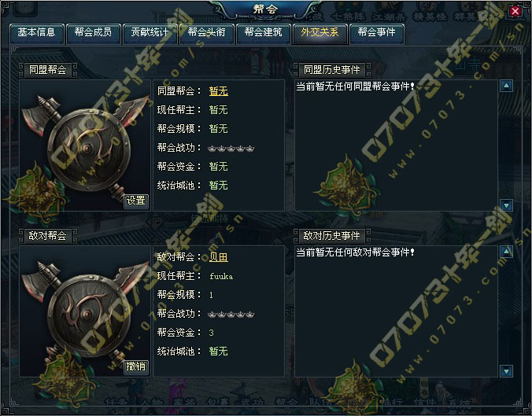Click the enemy guild 帮会战功 crown icons
The image size is (532, 416).
tap(231, 315)
